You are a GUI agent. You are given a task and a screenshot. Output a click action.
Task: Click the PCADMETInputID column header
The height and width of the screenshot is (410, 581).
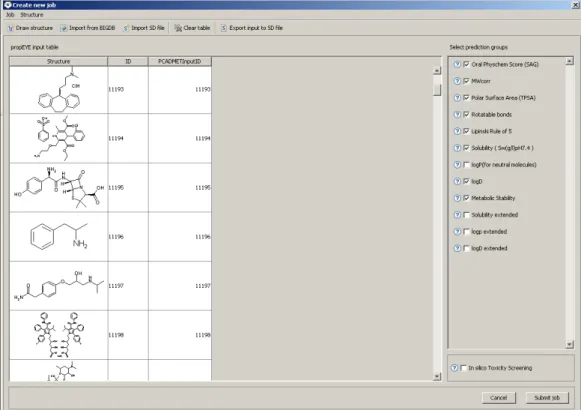tap(180, 61)
